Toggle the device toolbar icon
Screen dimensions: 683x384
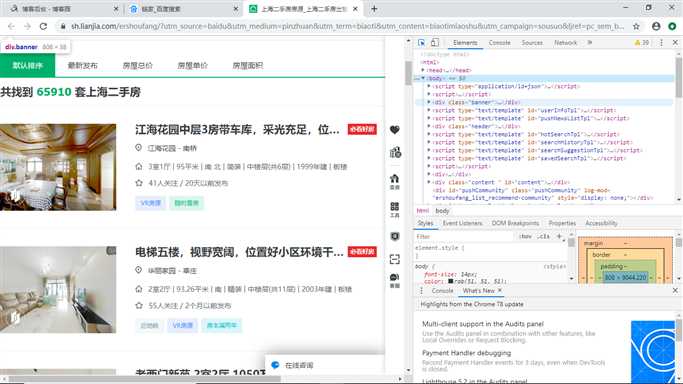(435, 43)
